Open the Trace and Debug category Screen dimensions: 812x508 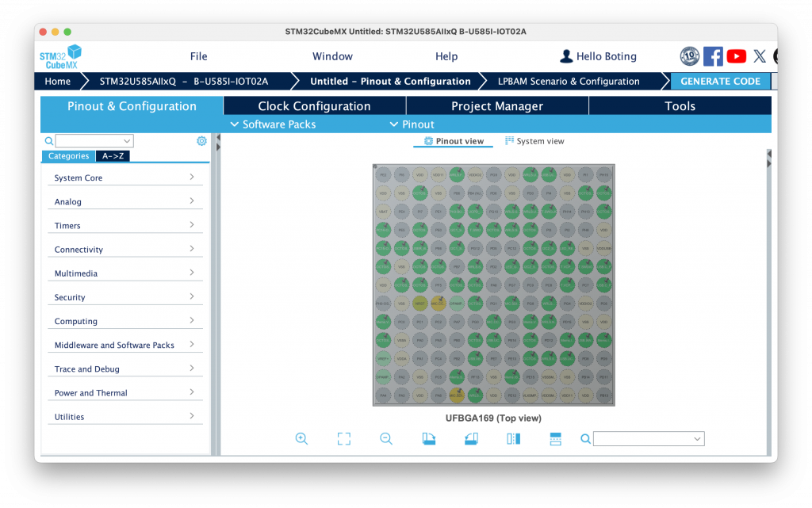pyautogui.click(x=124, y=369)
